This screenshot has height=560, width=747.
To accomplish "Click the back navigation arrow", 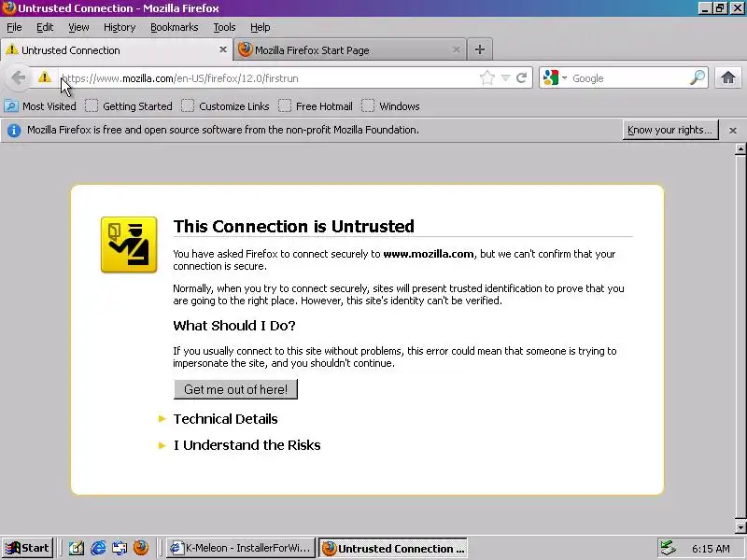I will coord(19,77).
